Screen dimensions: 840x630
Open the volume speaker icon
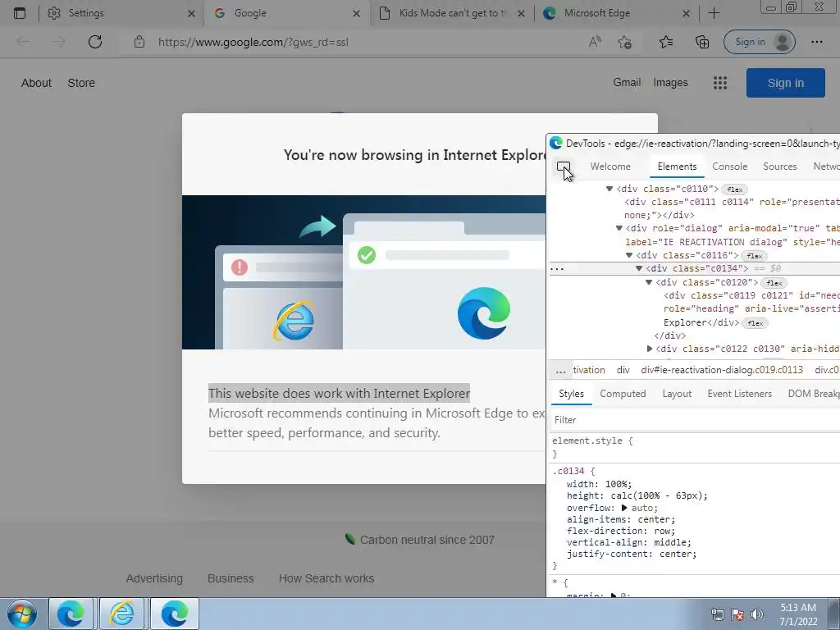click(757, 614)
